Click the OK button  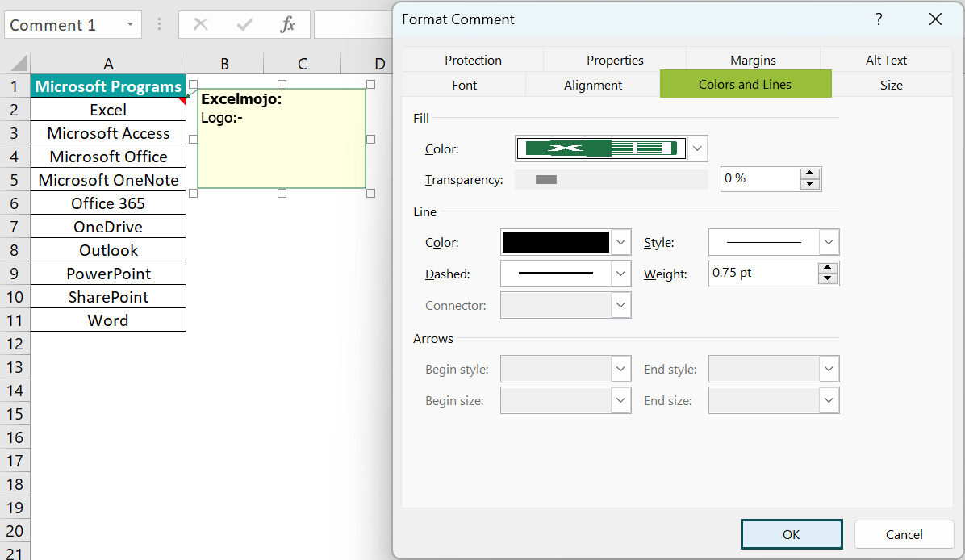tap(792, 534)
